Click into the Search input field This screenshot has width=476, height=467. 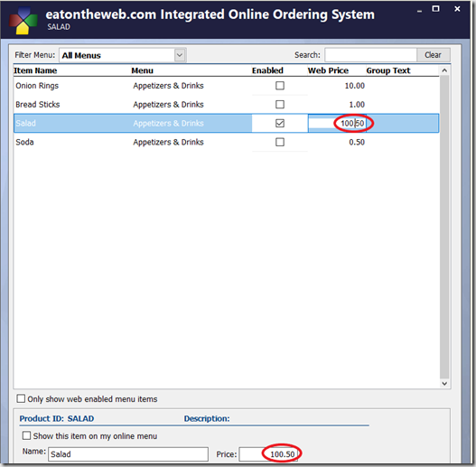(370, 55)
